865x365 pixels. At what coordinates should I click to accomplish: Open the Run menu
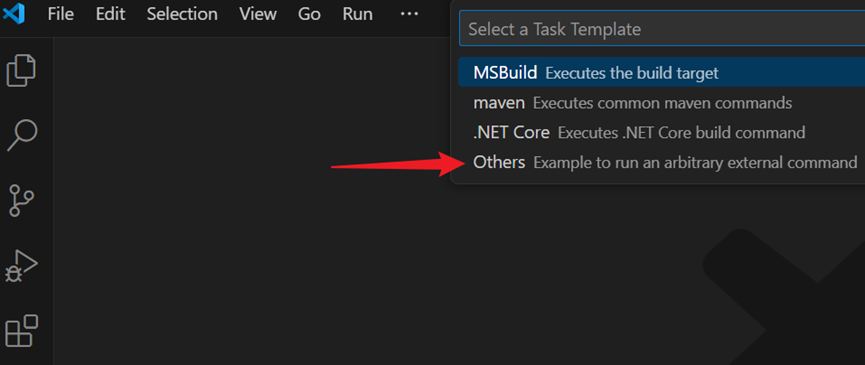(x=357, y=14)
